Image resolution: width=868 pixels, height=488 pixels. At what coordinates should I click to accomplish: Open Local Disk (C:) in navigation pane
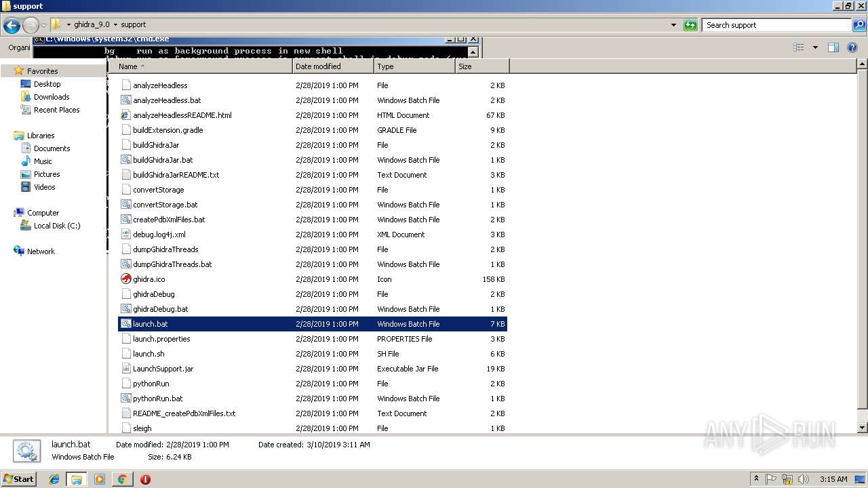(x=57, y=226)
